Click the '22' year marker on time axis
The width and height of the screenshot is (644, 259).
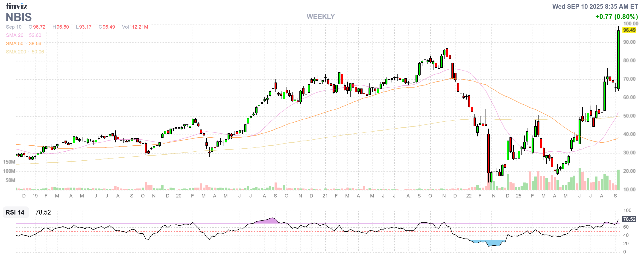click(x=468, y=196)
